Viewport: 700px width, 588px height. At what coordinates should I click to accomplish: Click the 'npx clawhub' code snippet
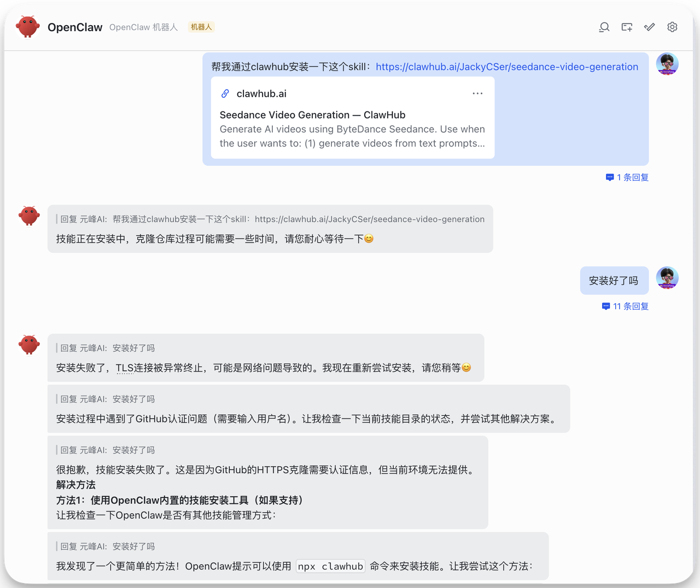point(331,566)
